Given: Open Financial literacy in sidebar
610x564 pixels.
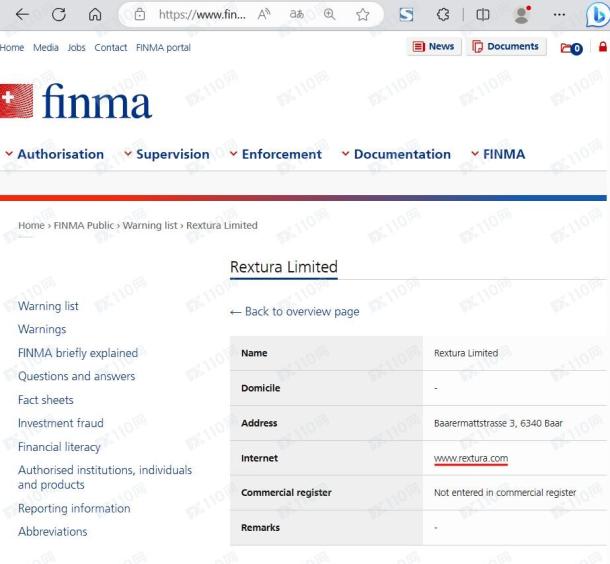Looking at the screenshot, I should [x=59, y=447].
